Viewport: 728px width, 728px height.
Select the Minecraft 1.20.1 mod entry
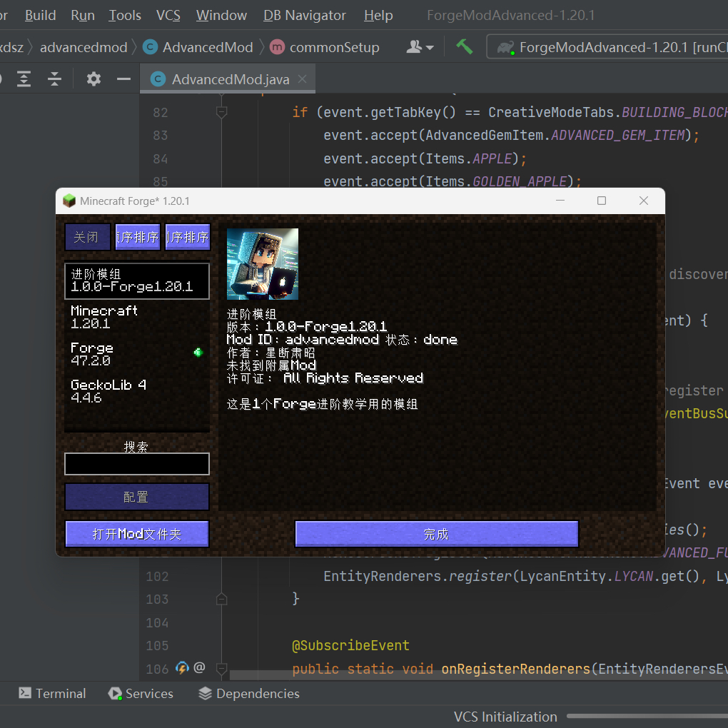(x=137, y=317)
